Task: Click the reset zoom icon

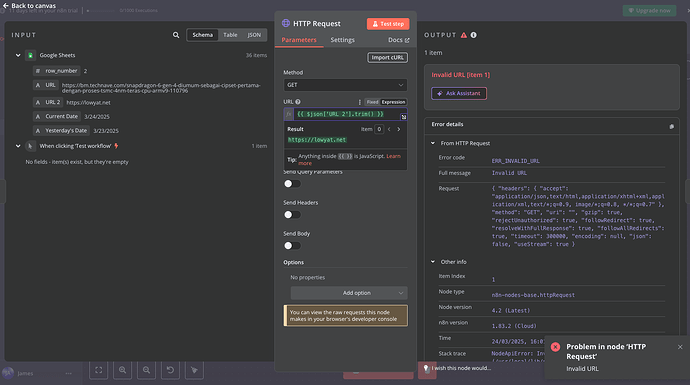Action: pyautogui.click(x=170, y=370)
